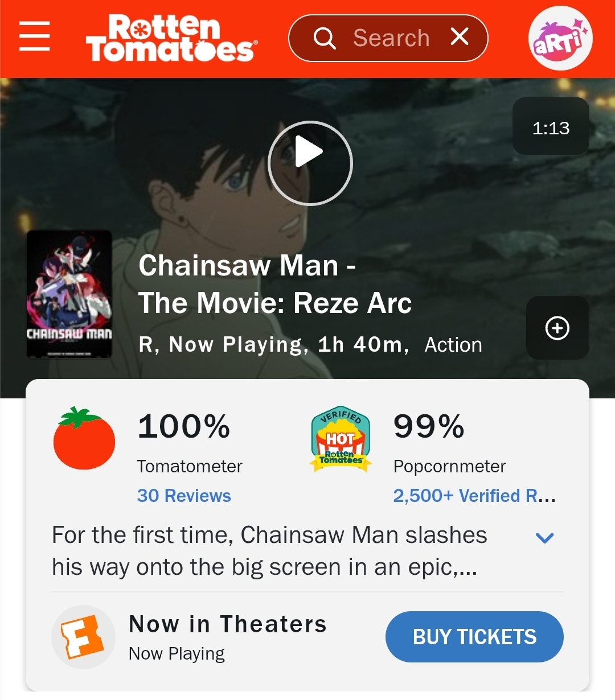
Task: Click the magnifying glass search icon
Action: click(325, 38)
